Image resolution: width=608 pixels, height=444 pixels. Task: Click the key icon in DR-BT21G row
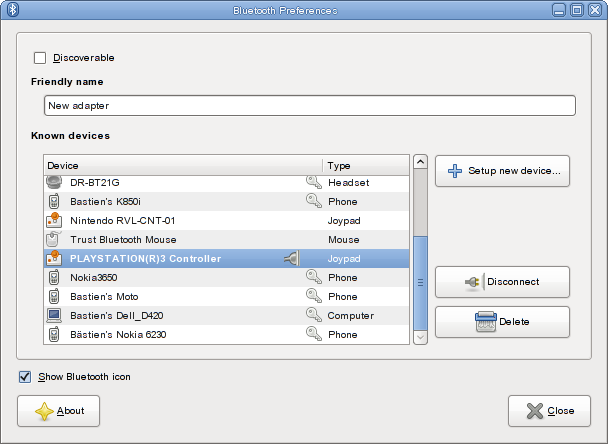[x=314, y=182]
